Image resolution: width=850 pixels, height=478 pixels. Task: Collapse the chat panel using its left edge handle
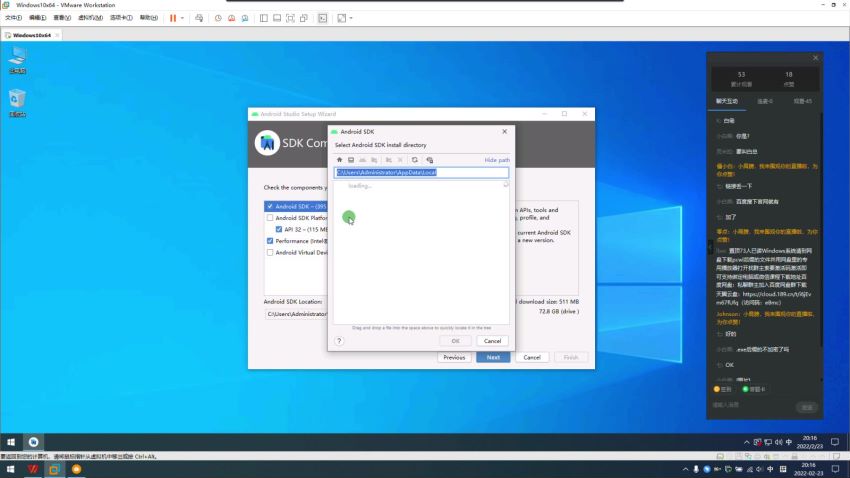710,247
